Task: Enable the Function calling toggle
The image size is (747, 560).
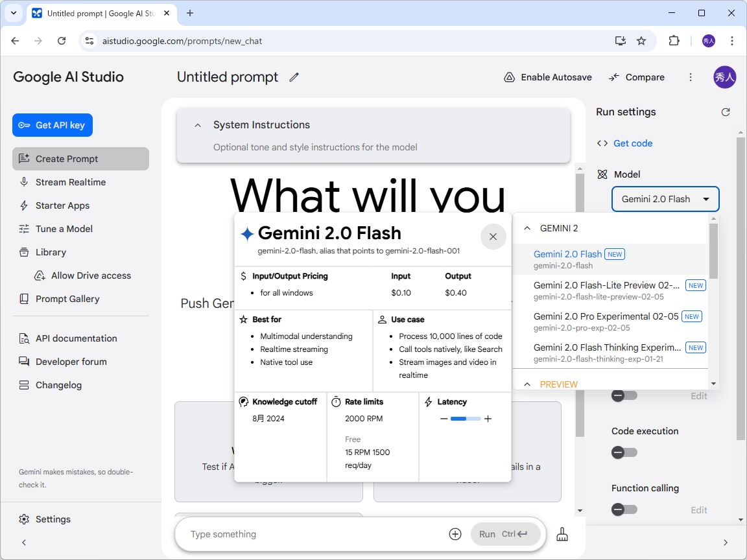Action: (x=624, y=509)
